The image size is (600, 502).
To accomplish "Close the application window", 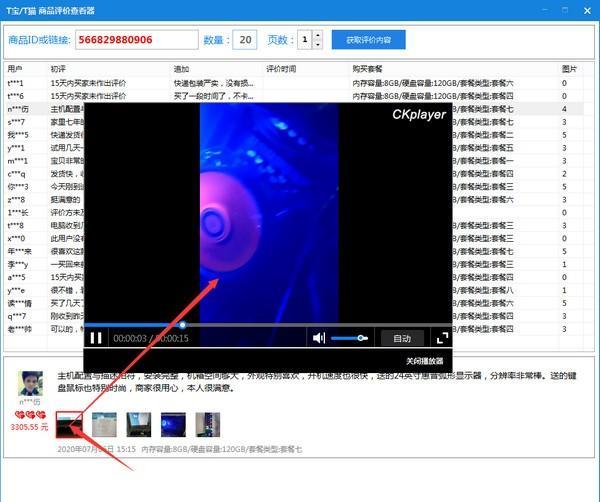I will coord(587,11).
